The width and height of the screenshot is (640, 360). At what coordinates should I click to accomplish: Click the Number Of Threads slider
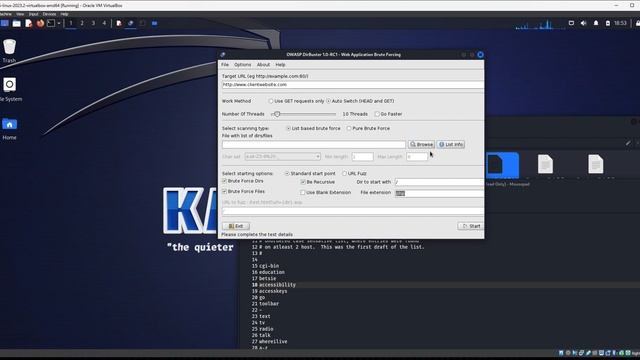304,114
